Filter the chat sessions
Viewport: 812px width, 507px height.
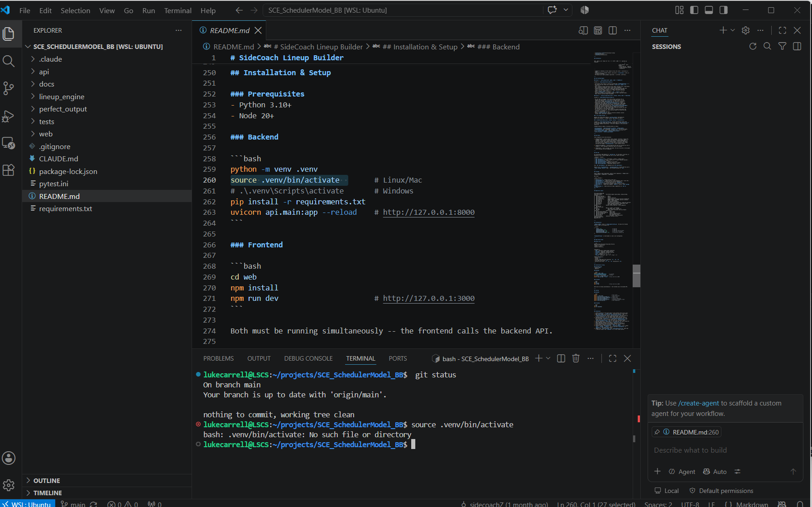coord(782,46)
